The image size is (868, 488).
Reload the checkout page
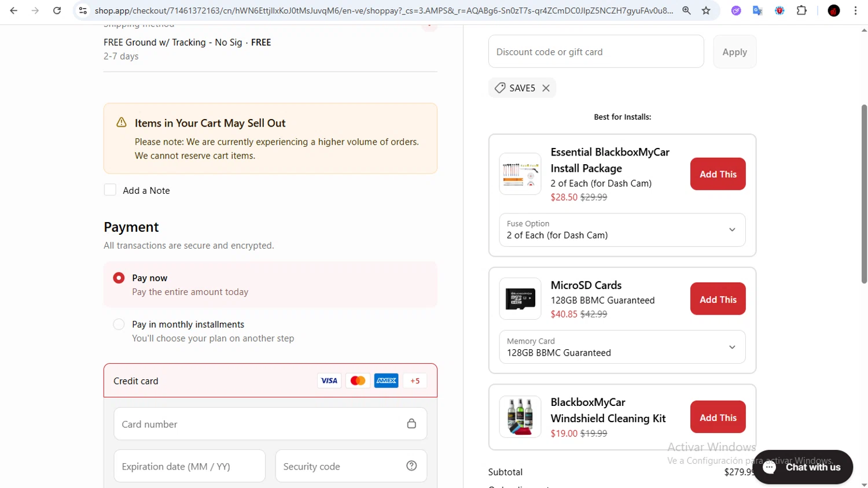57,10
